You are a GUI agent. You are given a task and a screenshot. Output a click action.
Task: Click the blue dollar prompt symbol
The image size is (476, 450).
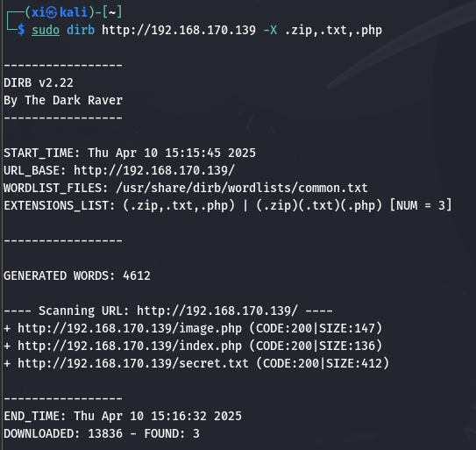tap(21, 30)
